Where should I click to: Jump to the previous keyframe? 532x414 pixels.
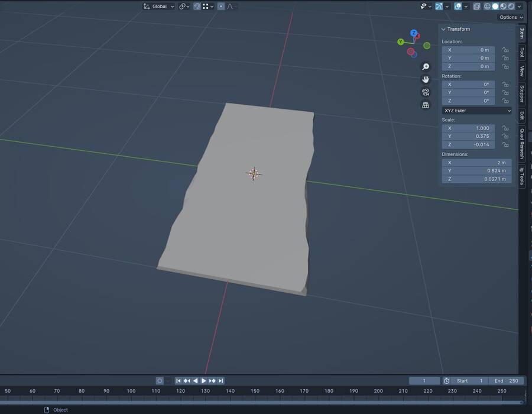click(x=187, y=381)
